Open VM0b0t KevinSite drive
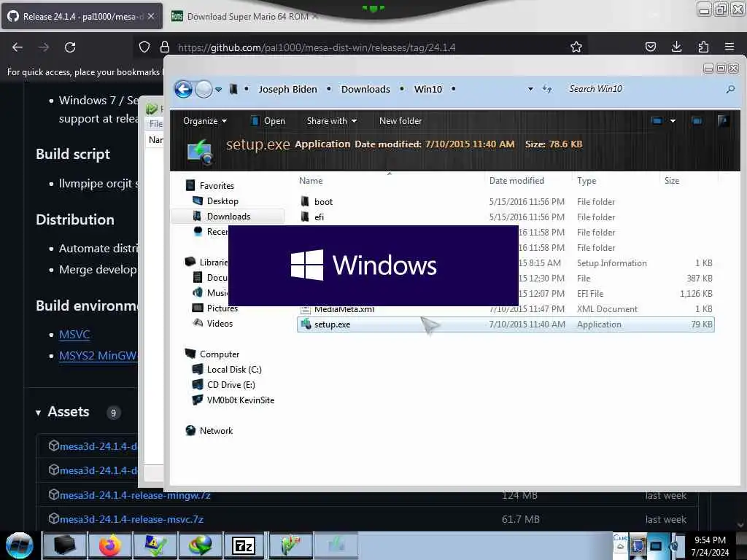The width and height of the screenshot is (747, 560). pyautogui.click(x=240, y=400)
